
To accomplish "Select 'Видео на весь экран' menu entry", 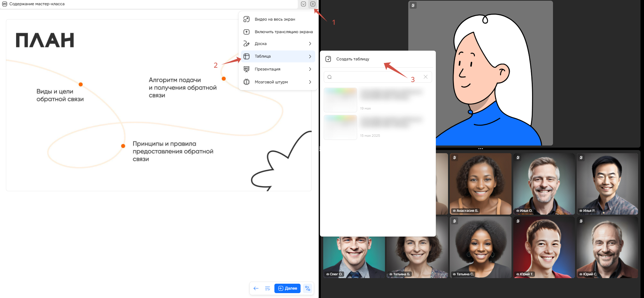I will 278,19.
